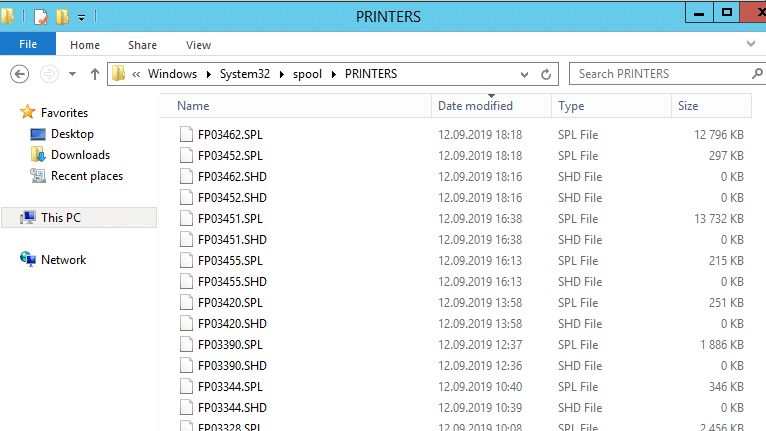Select file FP03420.SPL
Viewport: 766px width, 431px height.
(x=230, y=302)
